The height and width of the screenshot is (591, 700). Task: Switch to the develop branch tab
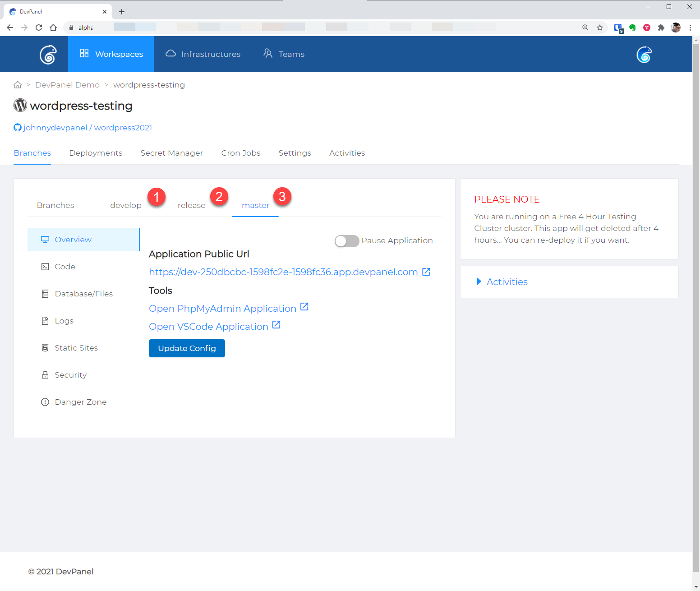pos(126,205)
